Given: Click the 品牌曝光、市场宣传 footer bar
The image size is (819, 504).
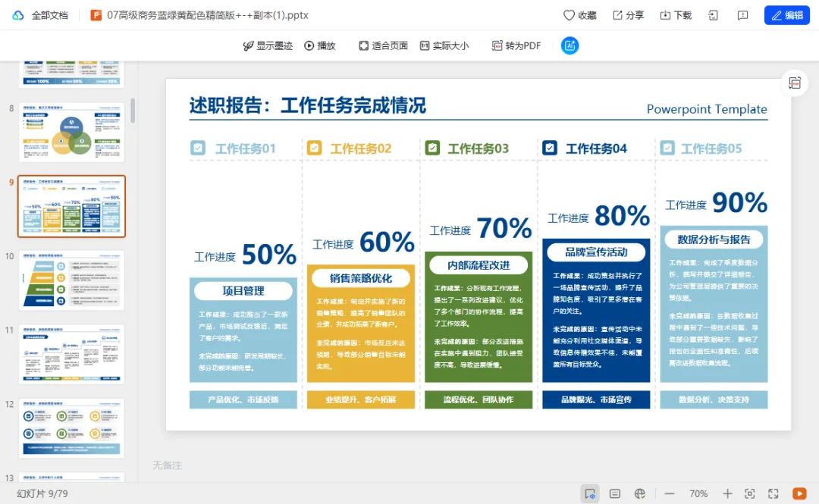Looking at the screenshot, I should point(596,399).
